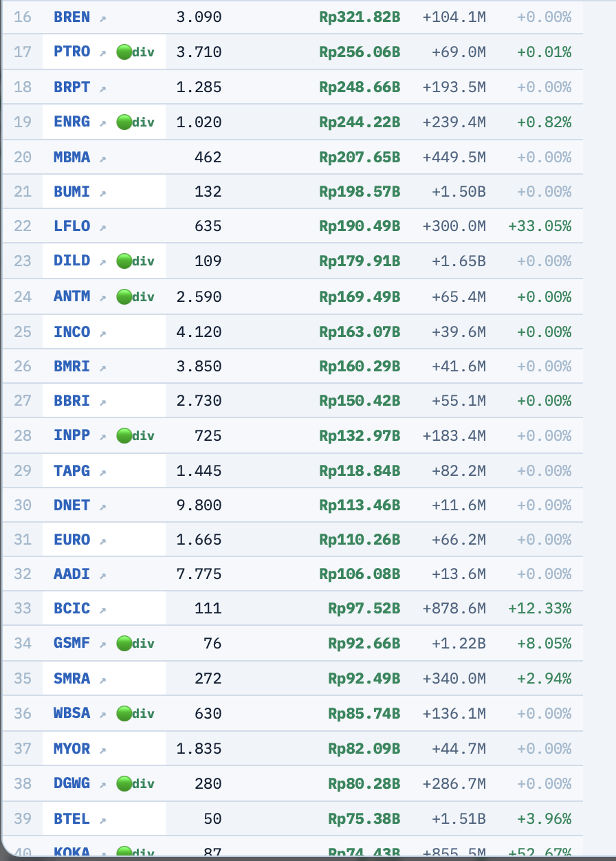Click the arrow icon next to DILD

point(102,263)
